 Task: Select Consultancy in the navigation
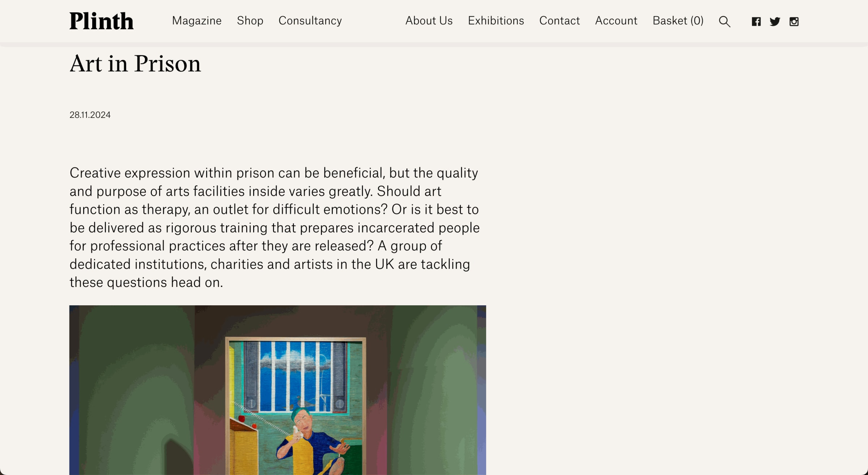(x=310, y=21)
